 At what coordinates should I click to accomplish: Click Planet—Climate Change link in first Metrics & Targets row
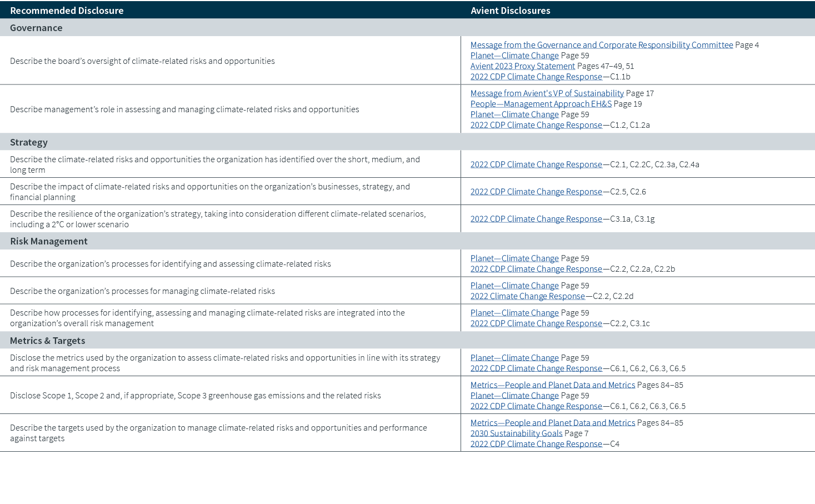pos(514,358)
